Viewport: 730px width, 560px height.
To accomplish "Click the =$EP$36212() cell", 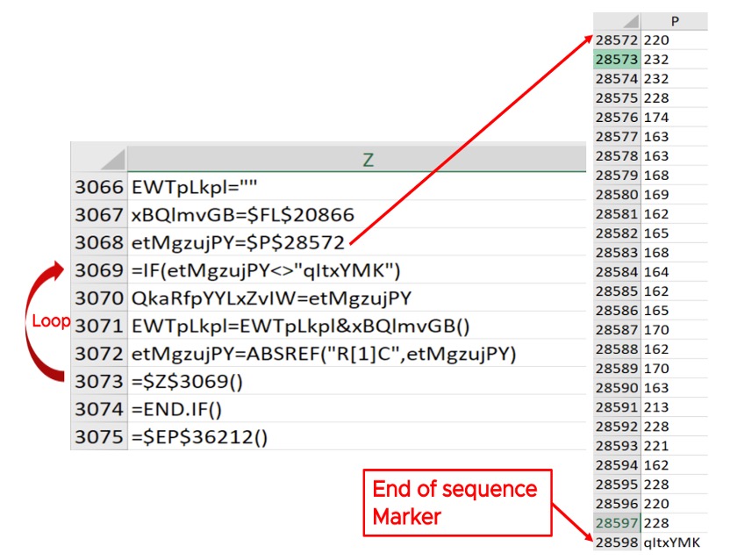I will coord(199,437).
